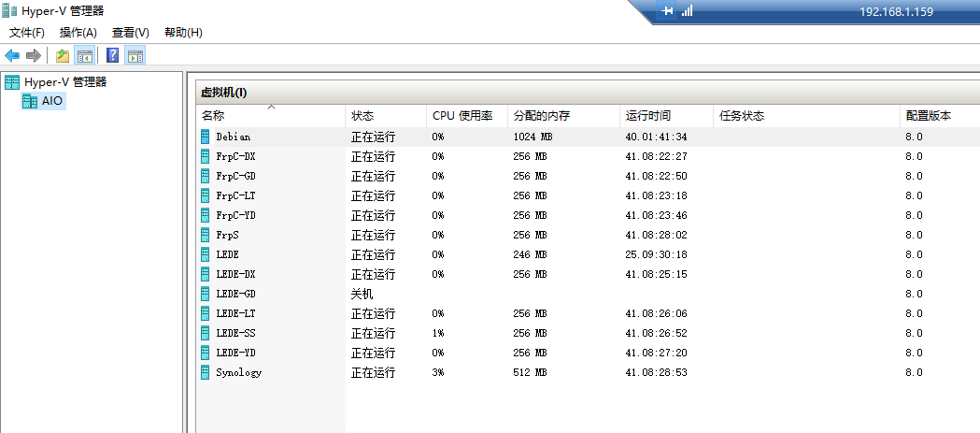This screenshot has width=980, height=433.
Task: Select the LEDE-YD virtual machine name
Action: pyautogui.click(x=235, y=353)
